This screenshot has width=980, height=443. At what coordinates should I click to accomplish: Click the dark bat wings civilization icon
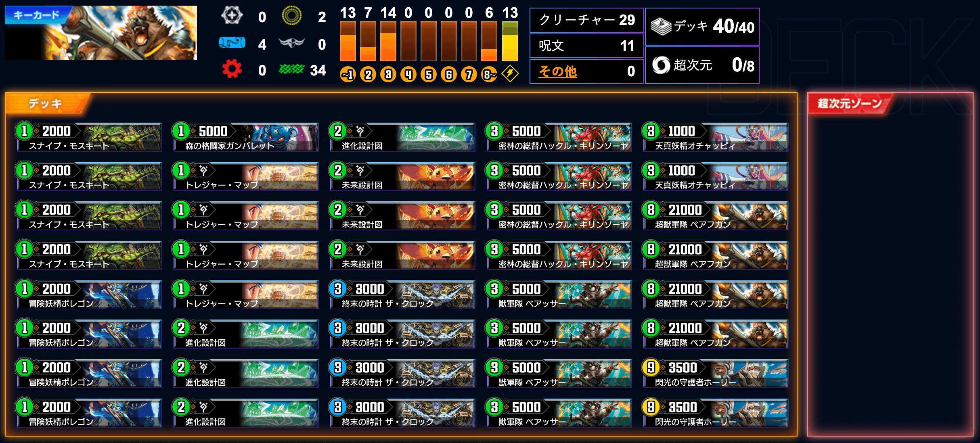click(x=292, y=42)
